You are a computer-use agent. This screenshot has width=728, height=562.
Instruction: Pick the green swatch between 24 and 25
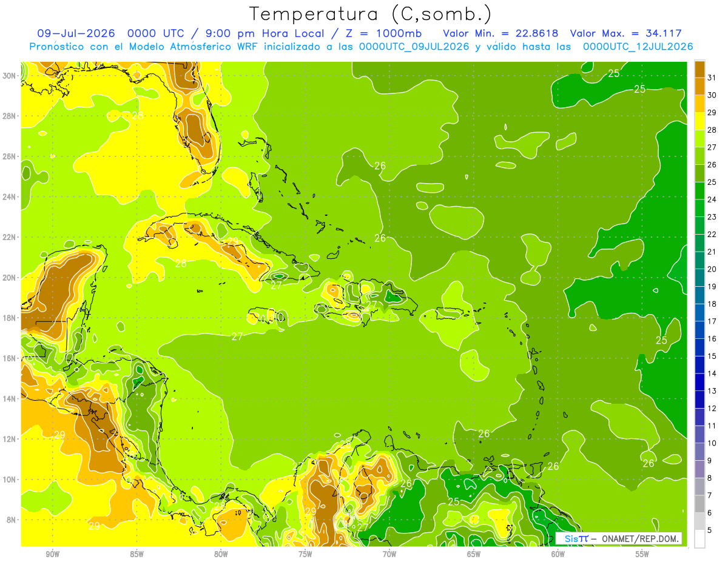pyautogui.click(x=699, y=191)
